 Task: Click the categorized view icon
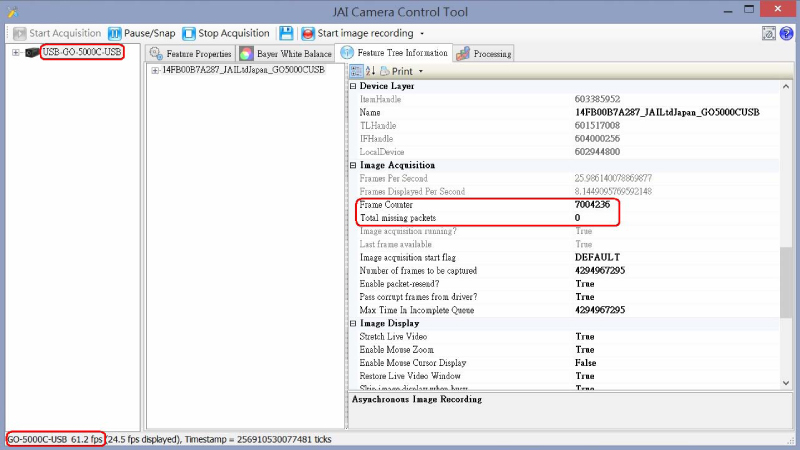click(356, 71)
